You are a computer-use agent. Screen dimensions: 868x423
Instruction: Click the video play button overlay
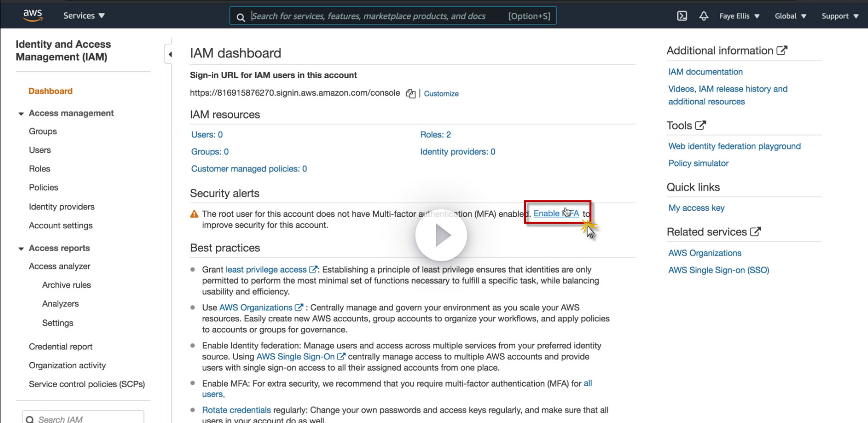pyautogui.click(x=441, y=235)
